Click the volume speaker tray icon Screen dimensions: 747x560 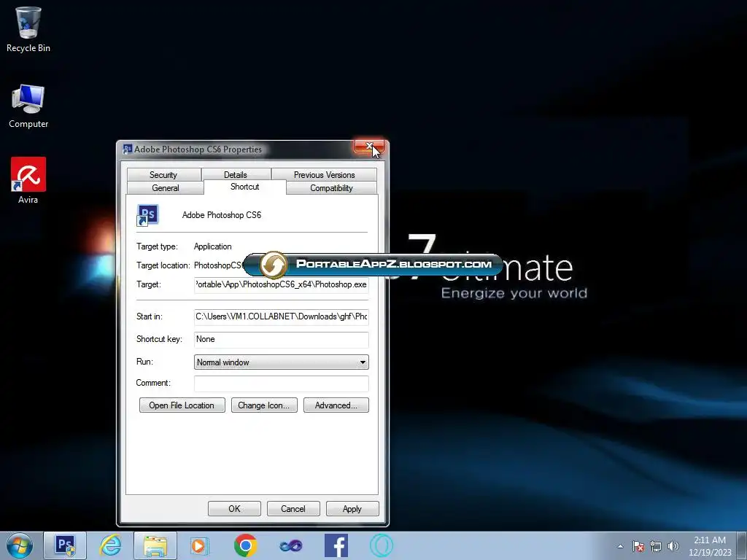click(673, 546)
